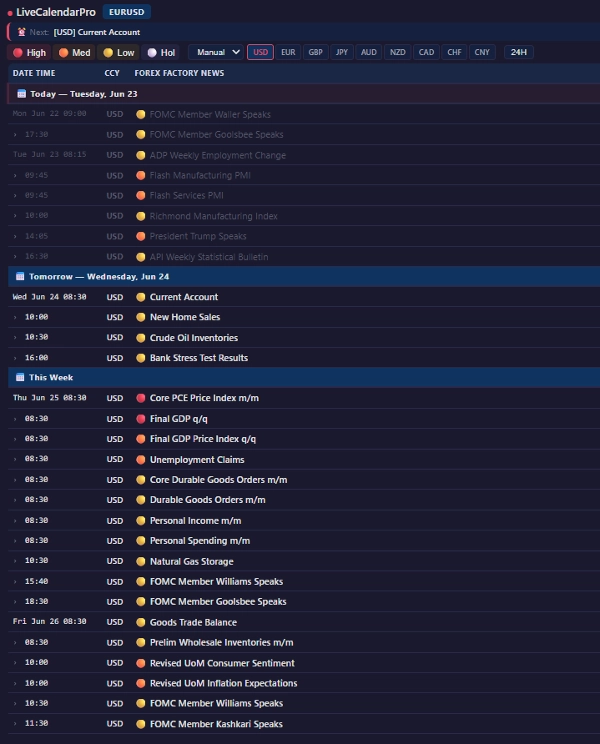The height and width of the screenshot is (744, 600).
Task: Click impact dot of Final GDP q/q
Action: pos(140,418)
